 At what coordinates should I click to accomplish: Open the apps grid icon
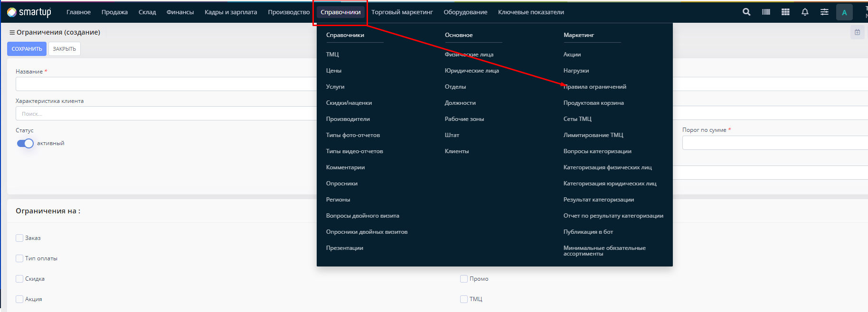tap(785, 12)
